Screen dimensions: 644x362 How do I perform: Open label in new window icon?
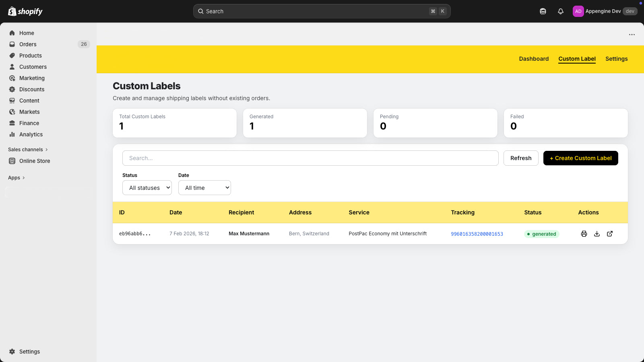[610, 234]
